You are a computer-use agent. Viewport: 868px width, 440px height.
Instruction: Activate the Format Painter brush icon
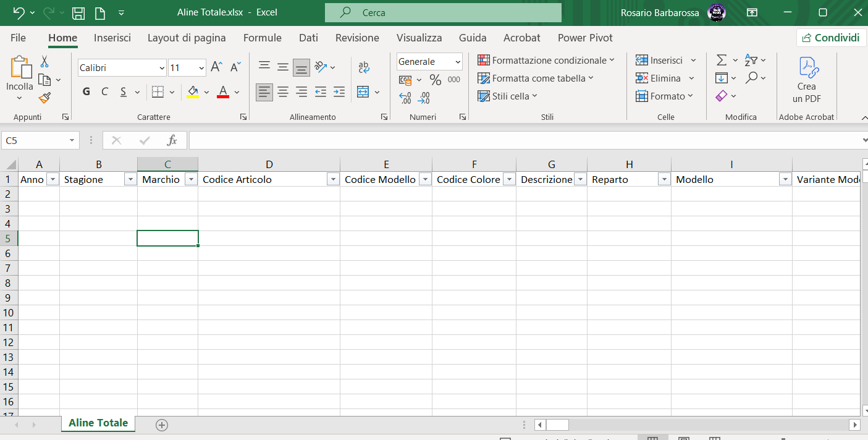click(44, 98)
